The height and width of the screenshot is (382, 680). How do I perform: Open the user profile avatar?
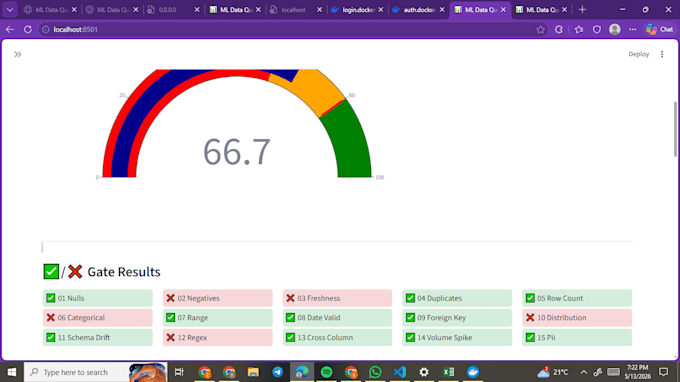(615, 29)
